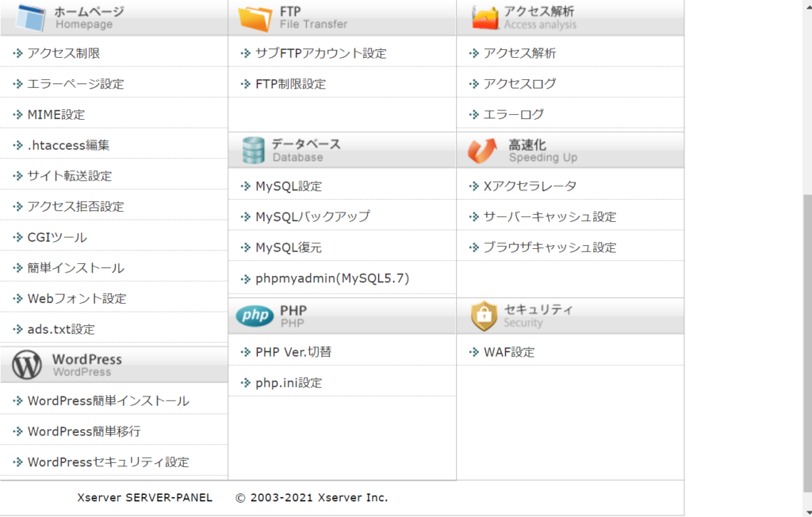Open WordPress簡単移行 link

tap(84, 431)
